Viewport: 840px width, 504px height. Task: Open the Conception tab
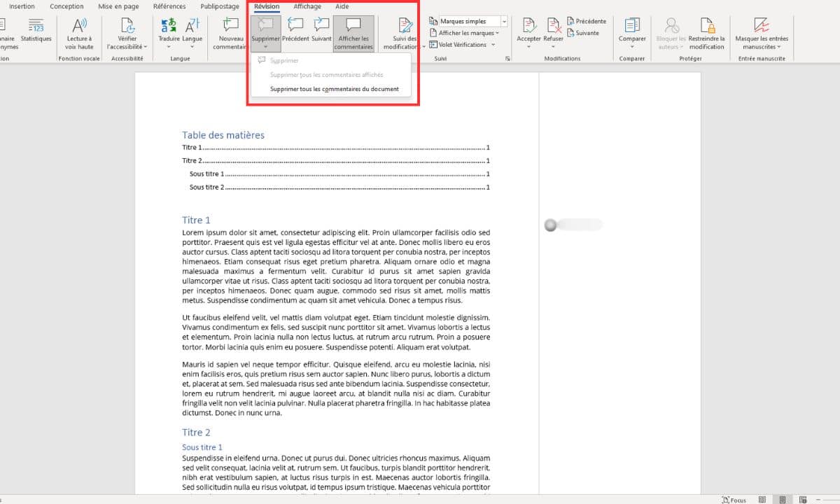click(66, 6)
